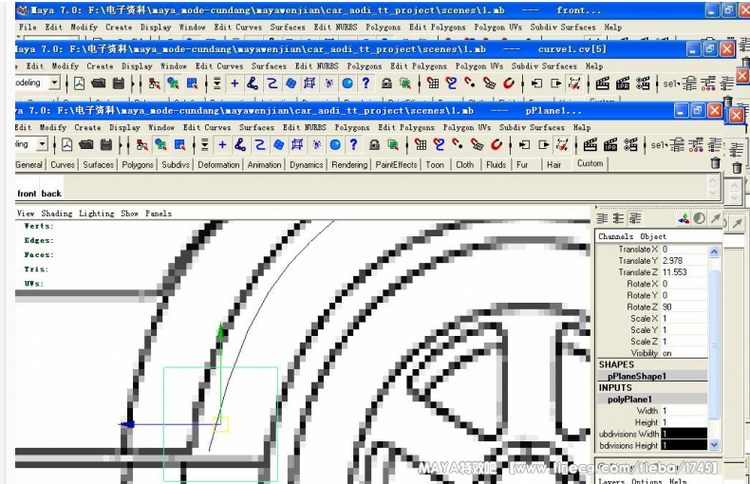750x484 pixels.
Task: Toggle lock selection padlock in pPlane1 window
Action: click(375, 144)
